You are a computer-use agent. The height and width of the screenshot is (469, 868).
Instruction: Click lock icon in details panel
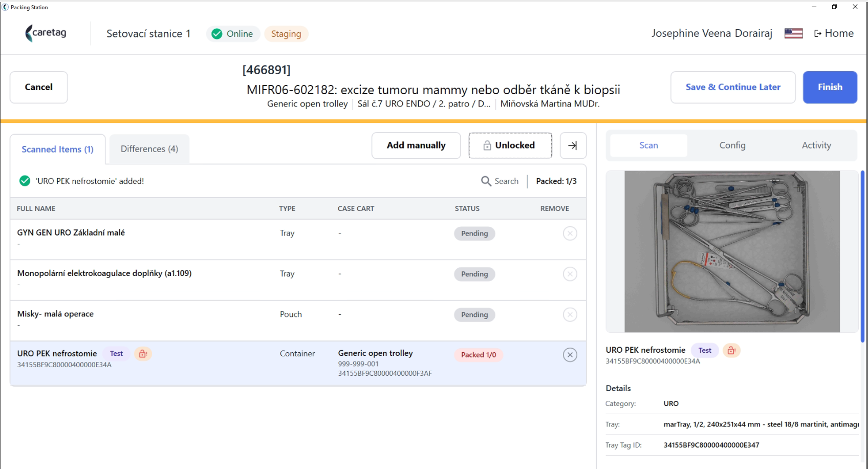pyautogui.click(x=731, y=350)
